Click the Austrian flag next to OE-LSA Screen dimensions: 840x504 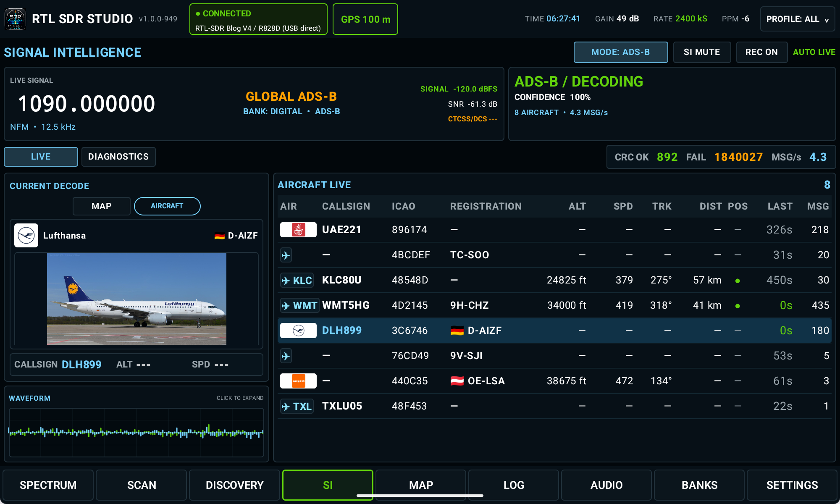(457, 381)
